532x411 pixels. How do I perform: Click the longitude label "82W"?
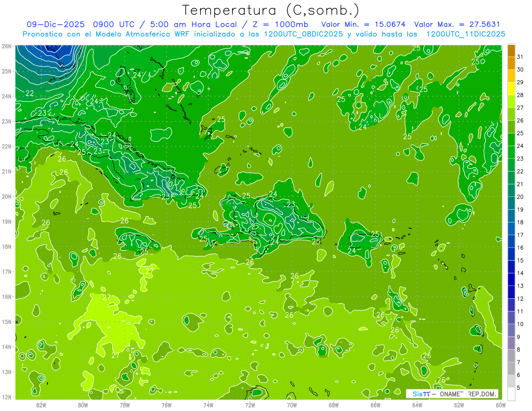[41, 404]
